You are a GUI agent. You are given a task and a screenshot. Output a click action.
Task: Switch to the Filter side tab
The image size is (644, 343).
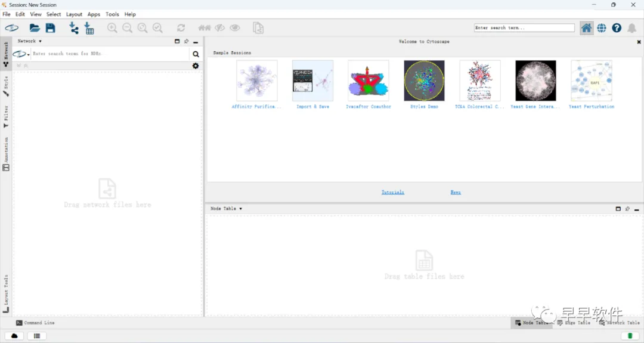click(6, 117)
